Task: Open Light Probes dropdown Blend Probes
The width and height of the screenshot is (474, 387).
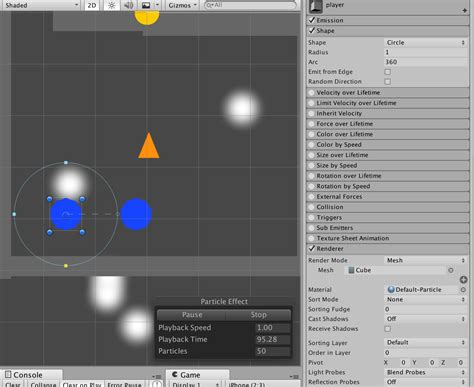Action: [x=426, y=372]
